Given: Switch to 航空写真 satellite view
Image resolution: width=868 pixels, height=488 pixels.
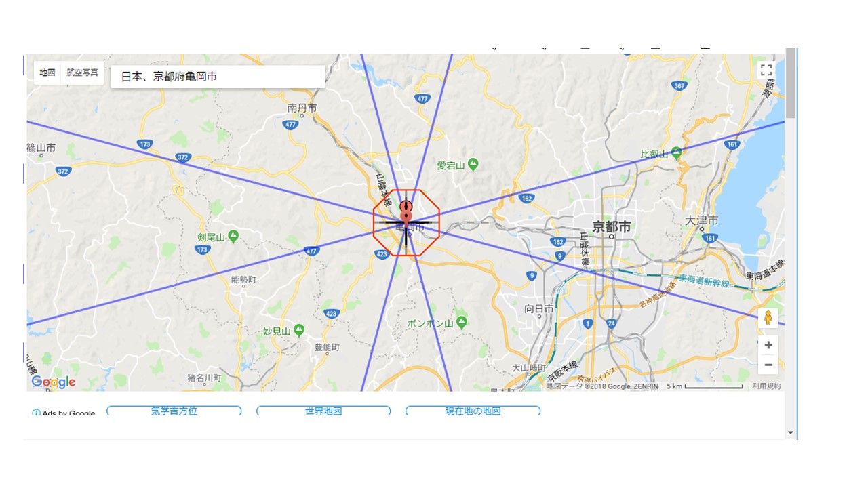Looking at the screenshot, I should (82, 73).
